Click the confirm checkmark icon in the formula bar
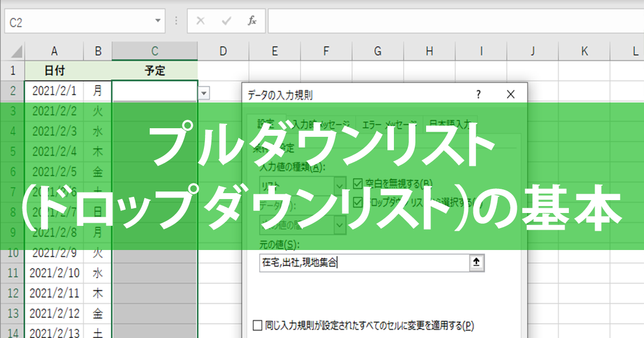The width and height of the screenshot is (644, 338). pyautogui.click(x=226, y=21)
